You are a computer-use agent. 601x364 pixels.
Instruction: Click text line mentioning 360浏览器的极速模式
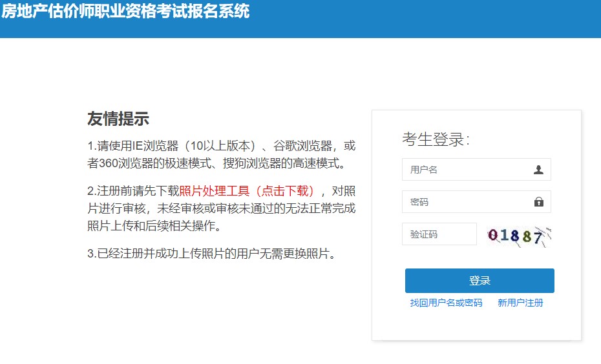click(x=221, y=163)
